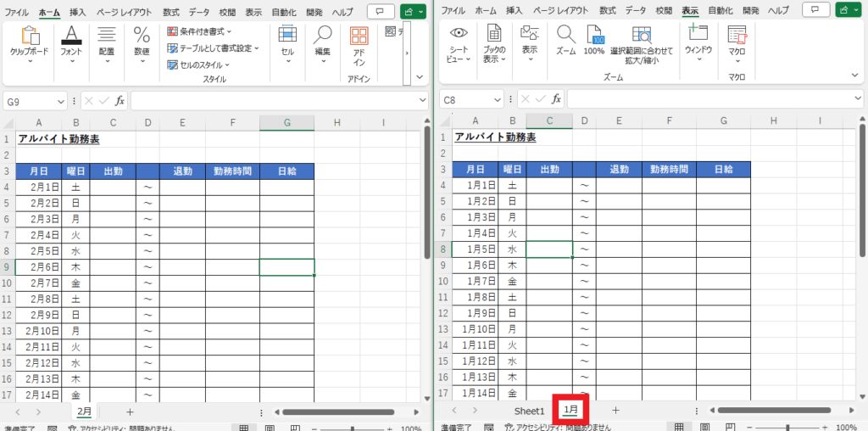Screen dimensions: 868x431
Task: Open Show (表示) group in right window ribbon
Action: pyautogui.click(x=530, y=44)
